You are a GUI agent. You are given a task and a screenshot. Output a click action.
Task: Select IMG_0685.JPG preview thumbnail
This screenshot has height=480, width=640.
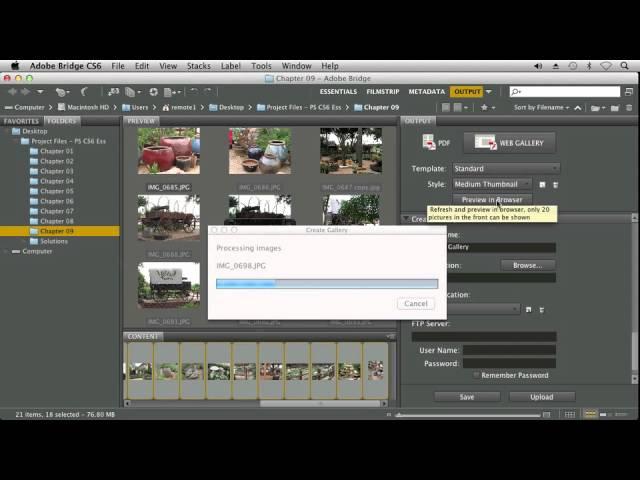tap(169, 151)
